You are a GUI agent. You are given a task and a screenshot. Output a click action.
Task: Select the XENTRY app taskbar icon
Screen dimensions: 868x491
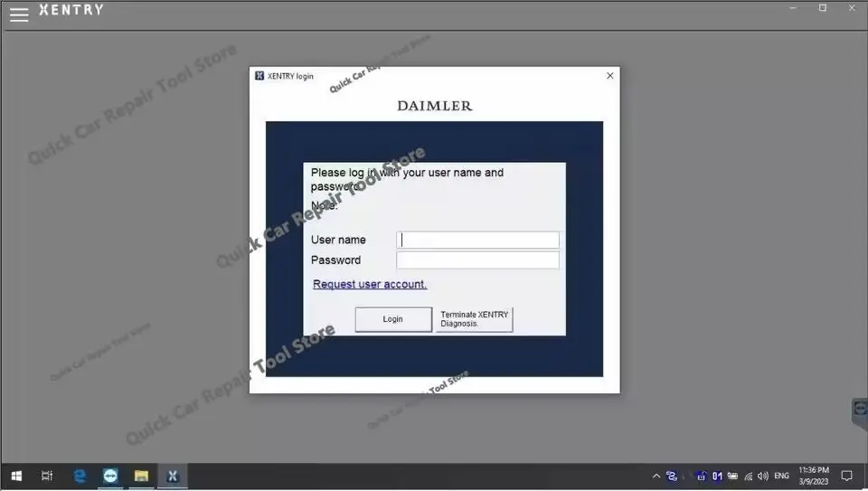pyautogui.click(x=172, y=476)
